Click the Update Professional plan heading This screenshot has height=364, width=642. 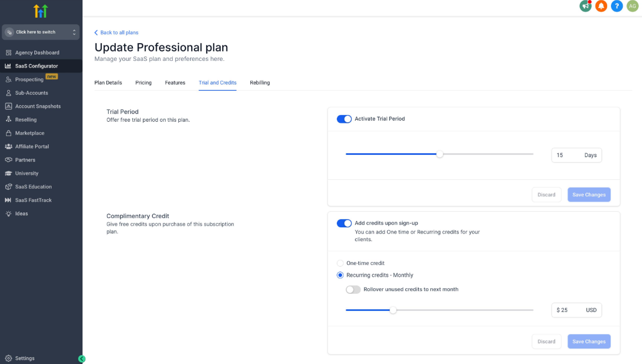[161, 48]
